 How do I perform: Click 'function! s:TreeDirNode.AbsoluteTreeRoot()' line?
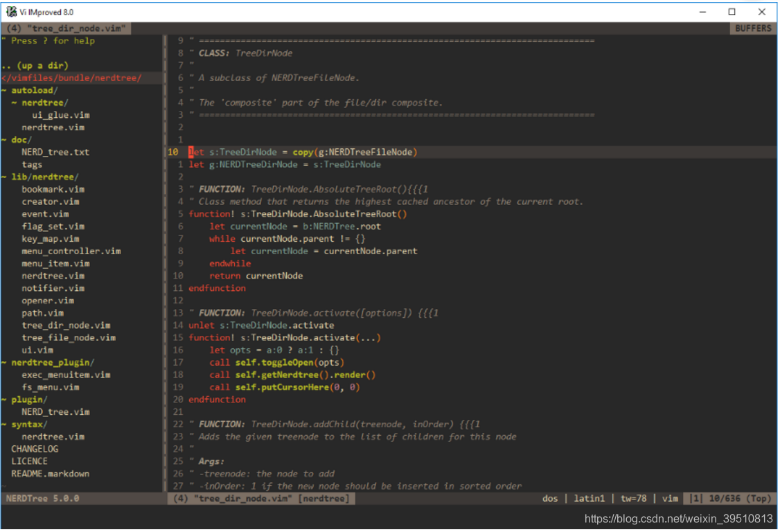click(297, 214)
